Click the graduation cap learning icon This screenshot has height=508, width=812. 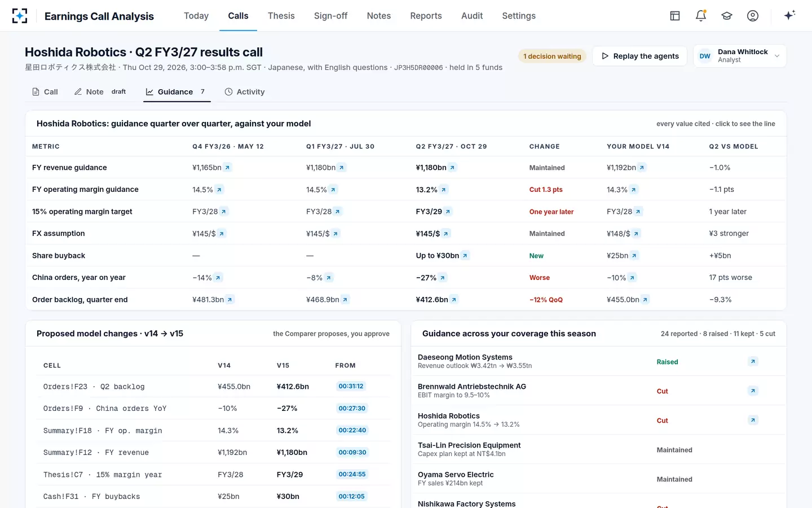pos(727,16)
